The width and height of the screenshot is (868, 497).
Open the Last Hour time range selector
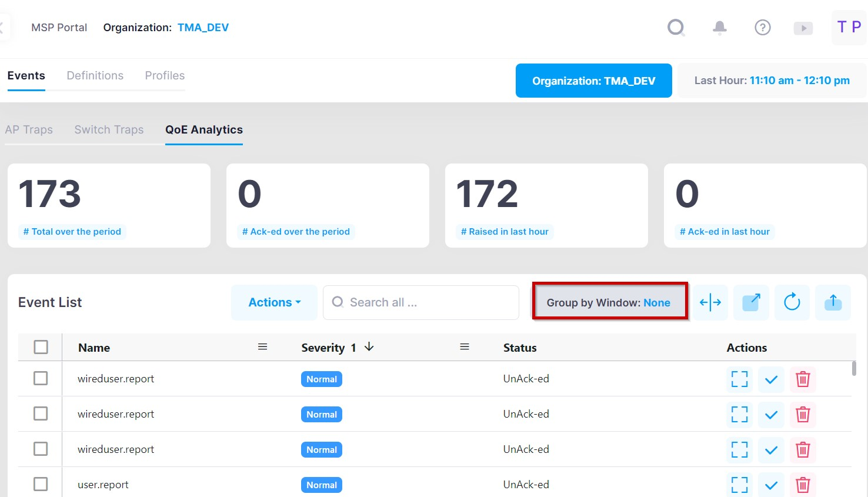771,81
